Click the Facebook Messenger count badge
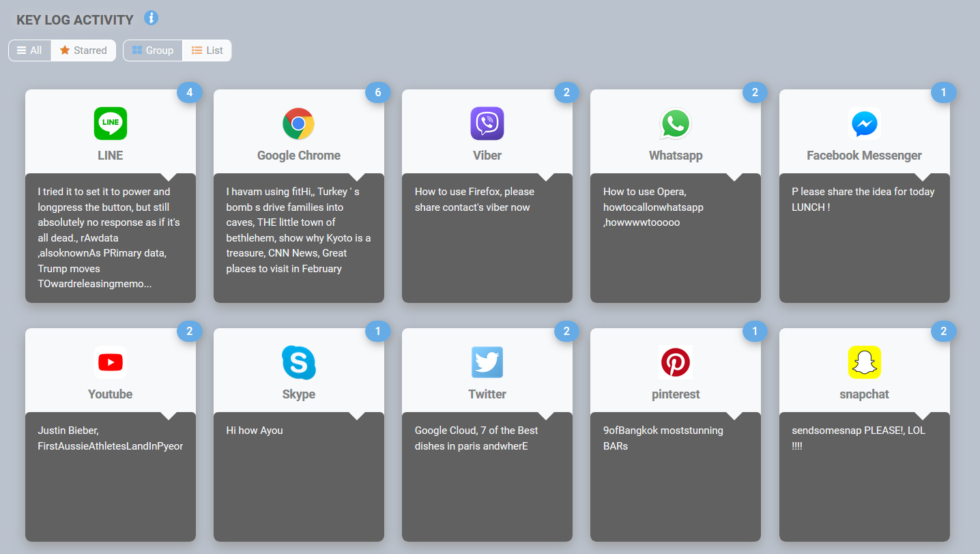 tap(944, 92)
